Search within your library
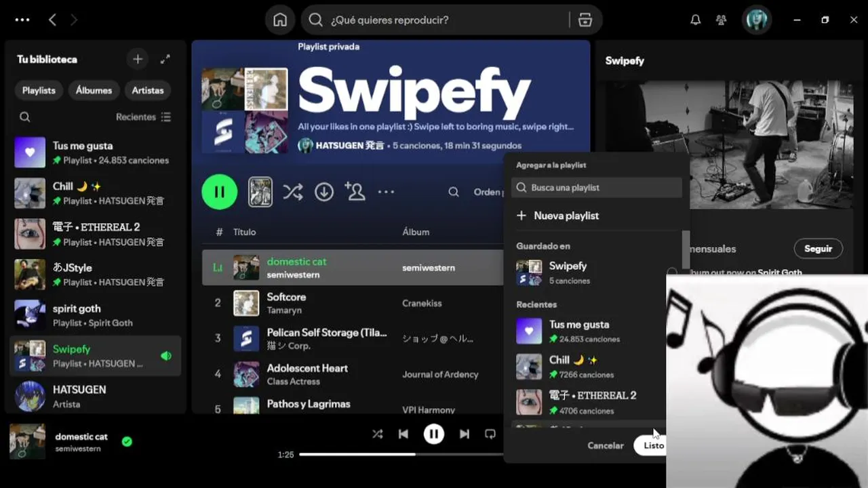Image resolution: width=868 pixels, height=488 pixels. point(24,117)
